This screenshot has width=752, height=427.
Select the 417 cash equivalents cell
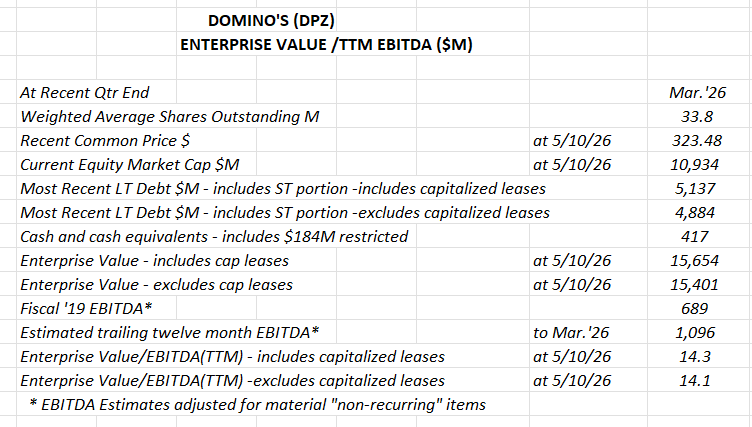pos(694,237)
